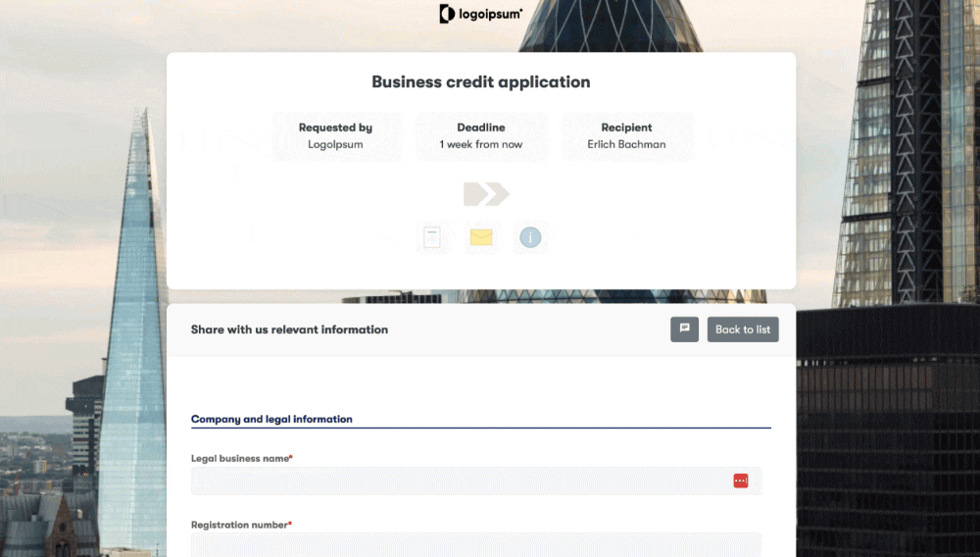Select the Erlich Bachman recipient name

point(626,144)
